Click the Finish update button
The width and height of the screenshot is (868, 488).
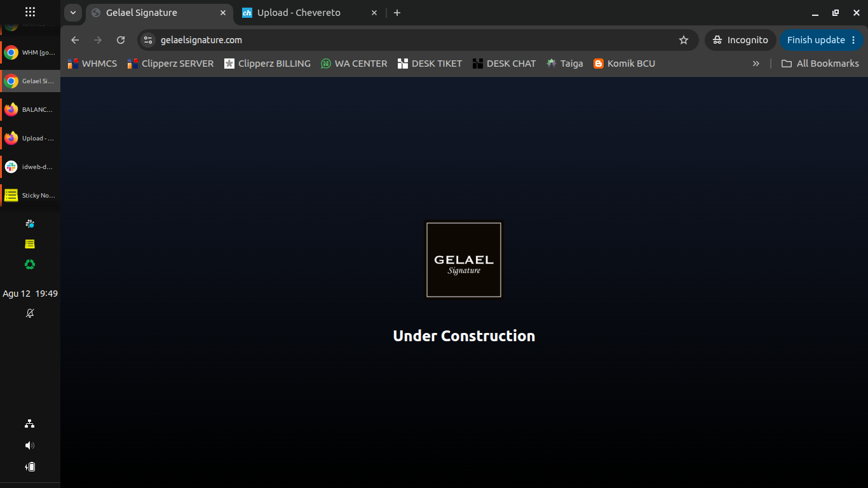click(822, 40)
